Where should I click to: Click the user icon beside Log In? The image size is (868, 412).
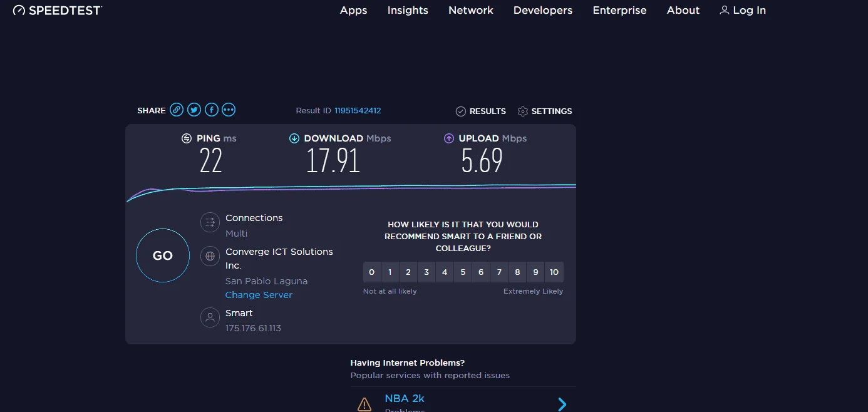725,10
